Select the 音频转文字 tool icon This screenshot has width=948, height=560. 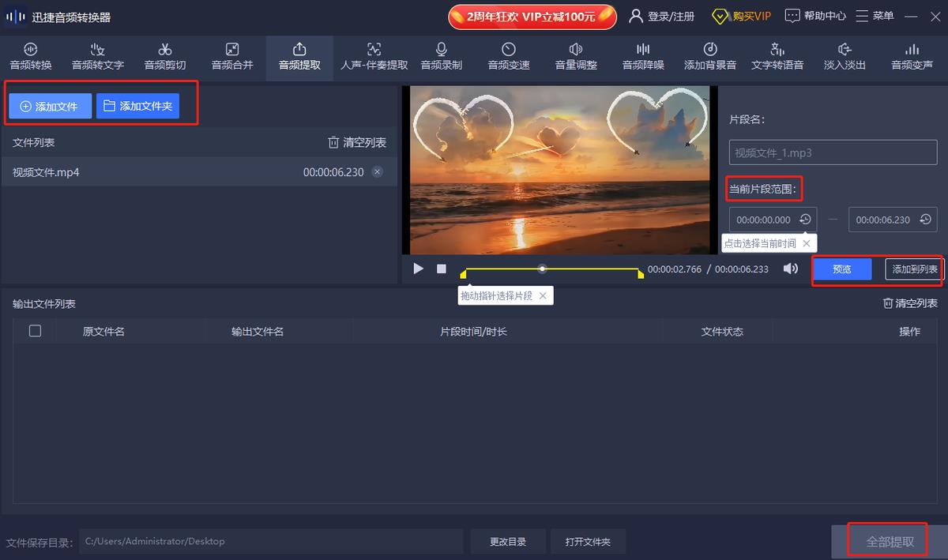(x=97, y=56)
